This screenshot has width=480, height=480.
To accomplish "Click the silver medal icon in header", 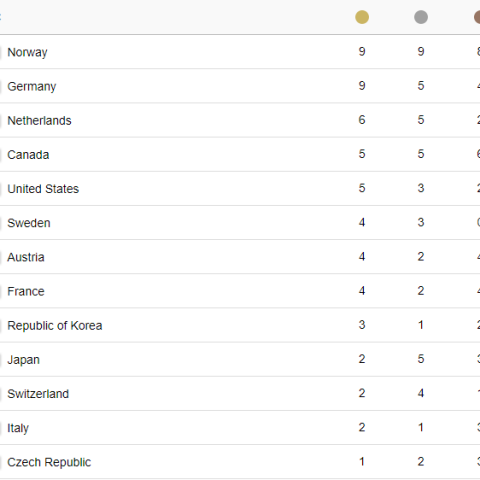I will 421,17.
